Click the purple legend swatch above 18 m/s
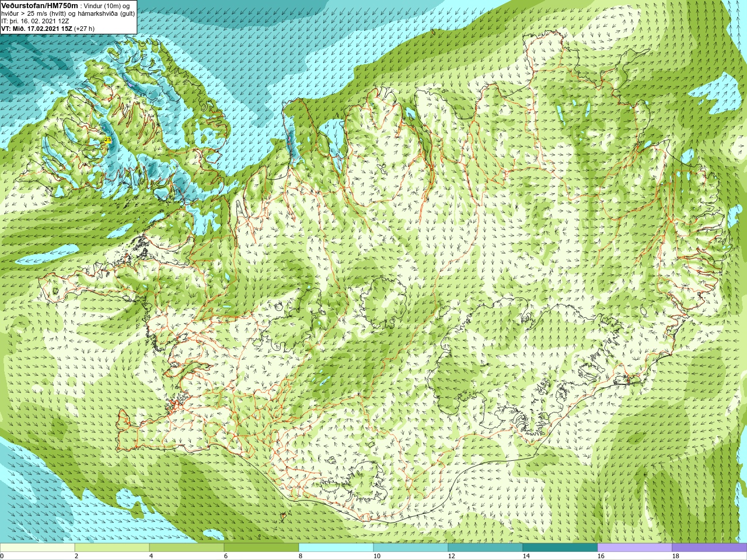This screenshot has height=560, width=747. [710, 548]
